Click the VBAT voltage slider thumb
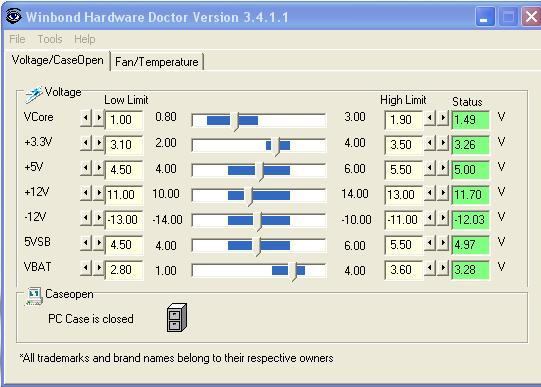This screenshot has width=541, height=387. point(293,271)
